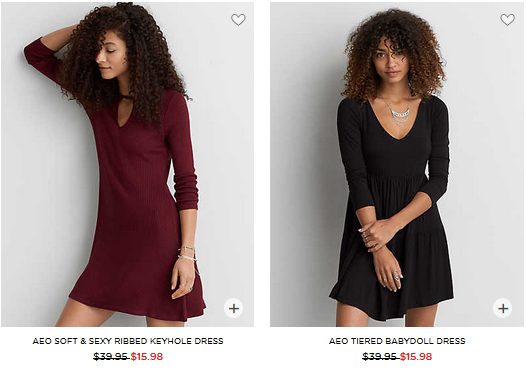
Task: Click the bracelets on the maroon-dress model's wrist
Action: (187, 254)
